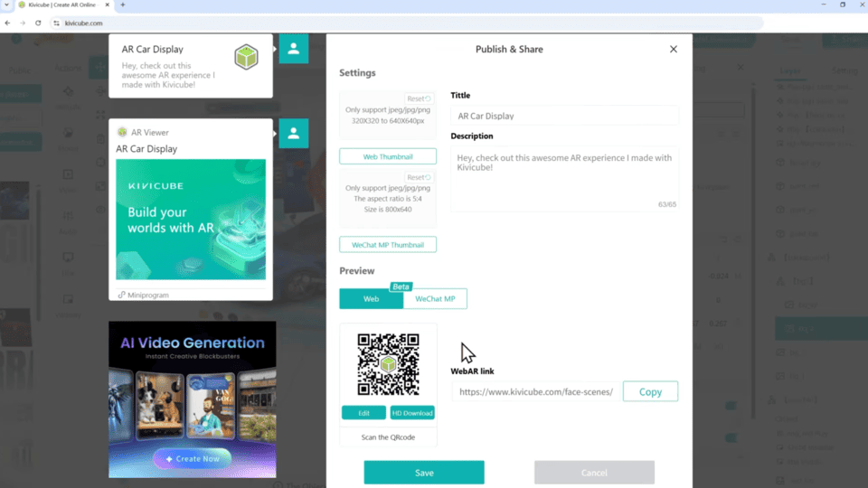This screenshot has width=868, height=488.
Task: Click the Miniprogram link
Action: click(x=144, y=295)
